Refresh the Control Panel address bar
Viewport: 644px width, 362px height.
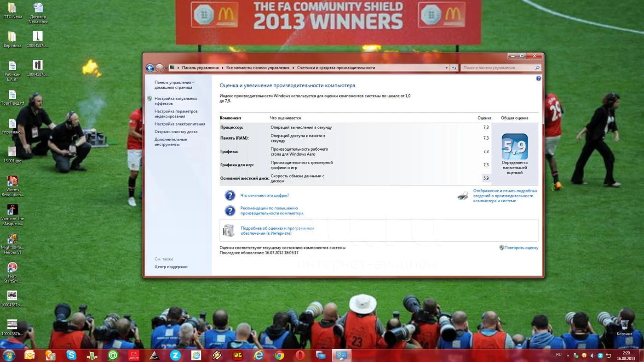[x=454, y=68]
